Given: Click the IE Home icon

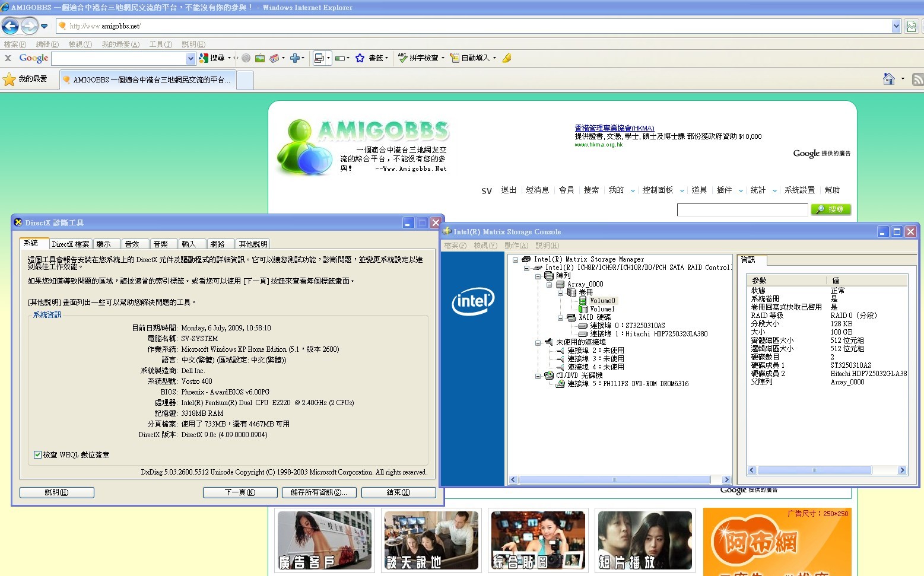Looking at the screenshot, I should pyautogui.click(x=888, y=79).
